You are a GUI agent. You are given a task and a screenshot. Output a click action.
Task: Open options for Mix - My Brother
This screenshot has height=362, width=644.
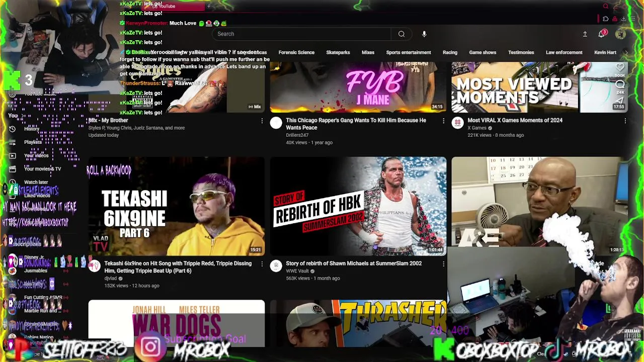pos(262,121)
